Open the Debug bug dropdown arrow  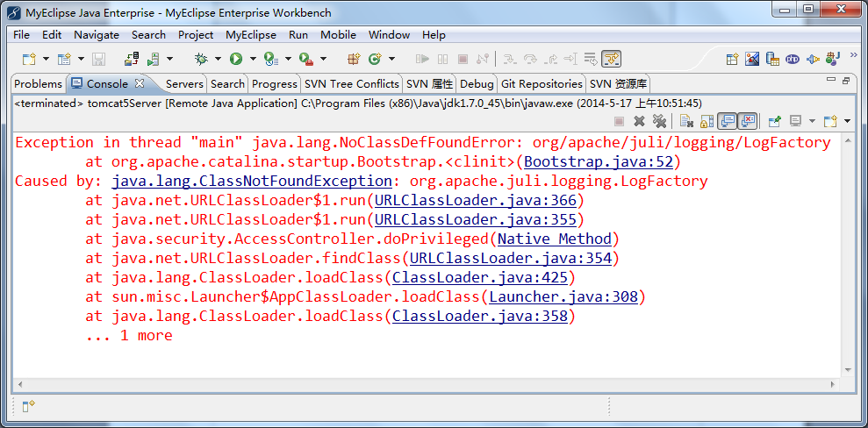(219, 59)
